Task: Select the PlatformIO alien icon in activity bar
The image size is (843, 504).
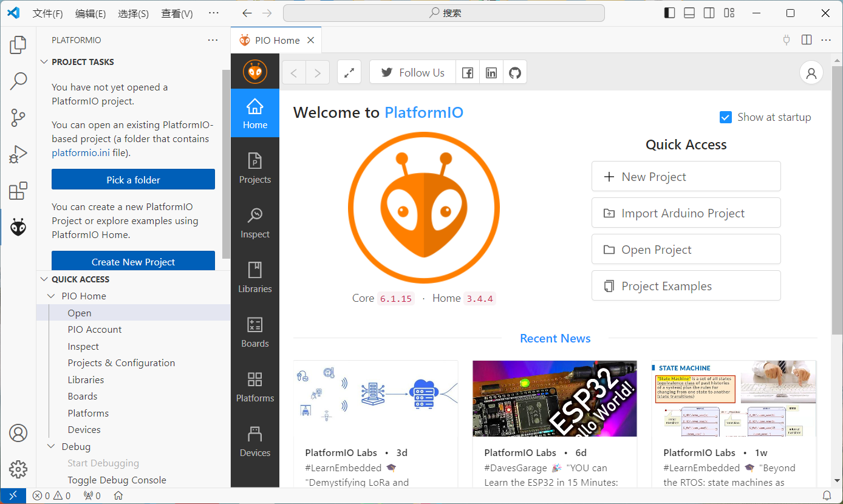Action: coord(18,228)
